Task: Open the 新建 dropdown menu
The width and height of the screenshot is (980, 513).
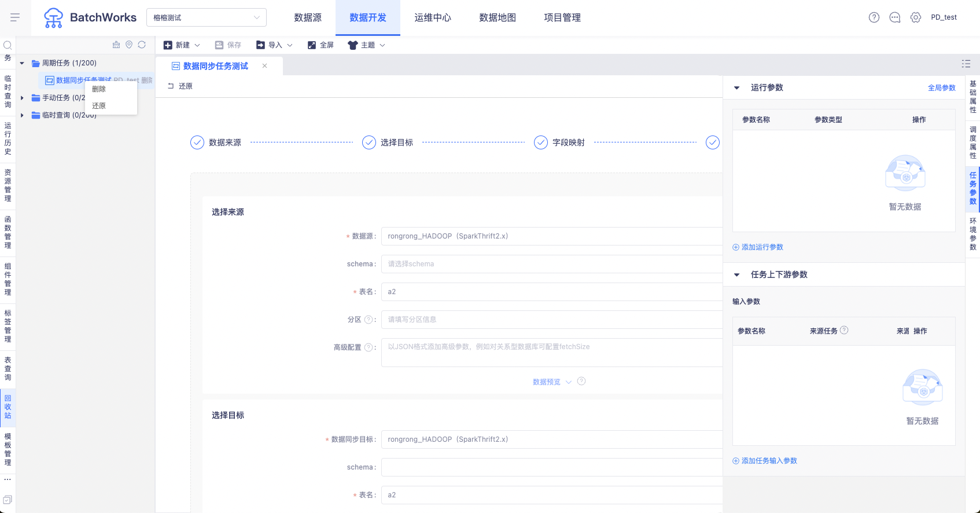Action: [x=182, y=45]
